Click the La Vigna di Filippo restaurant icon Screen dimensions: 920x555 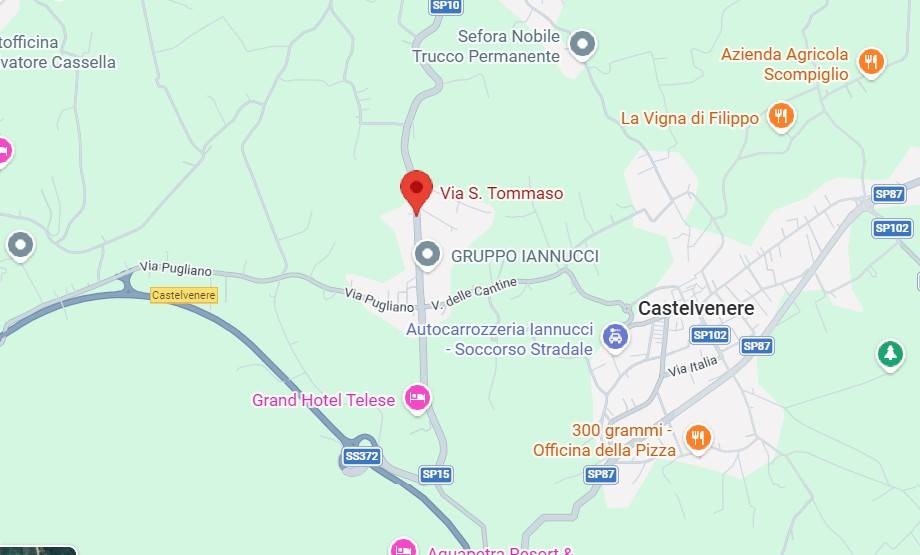[781, 116]
